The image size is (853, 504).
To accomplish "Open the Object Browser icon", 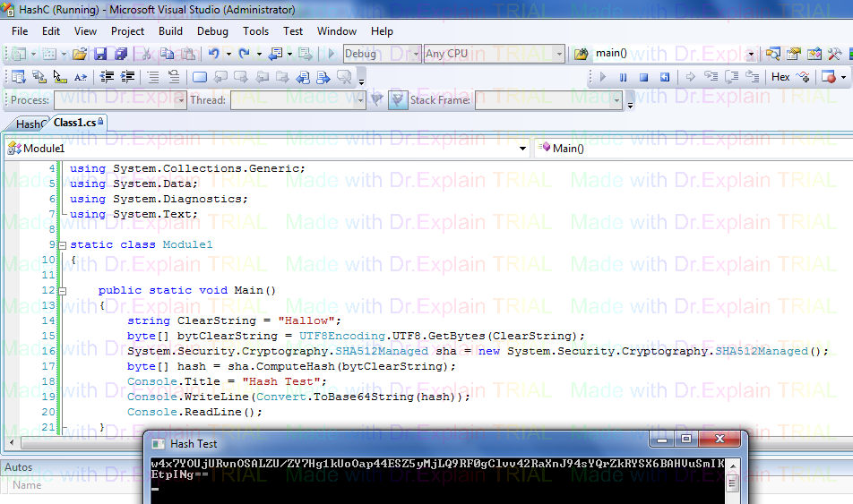I will point(814,54).
